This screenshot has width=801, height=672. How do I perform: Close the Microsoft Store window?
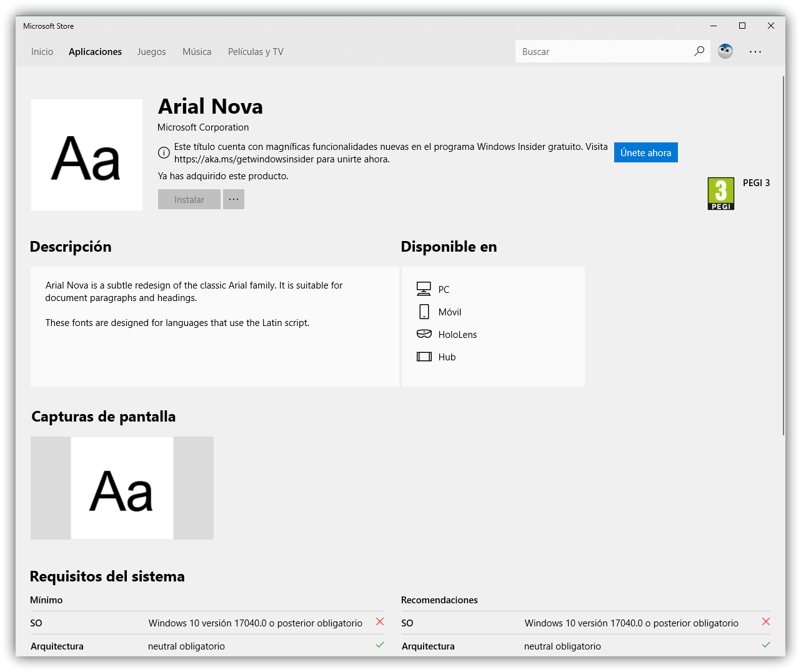pyautogui.click(x=771, y=26)
